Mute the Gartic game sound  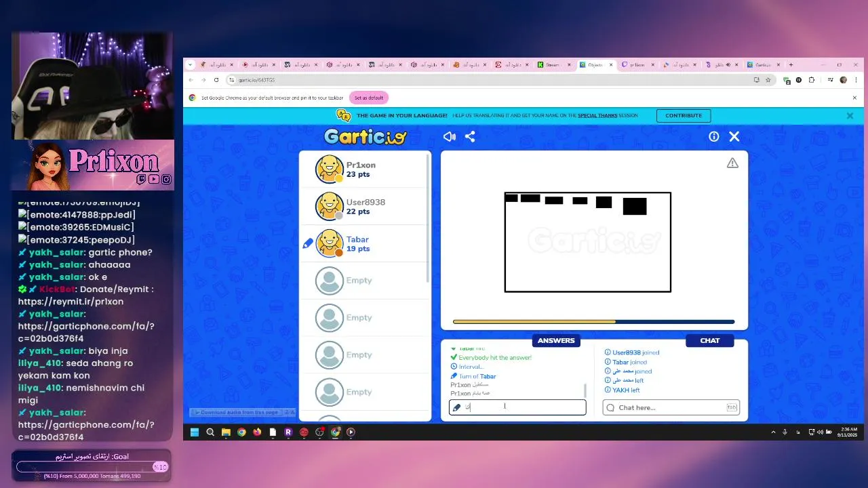pyautogui.click(x=449, y=137)
